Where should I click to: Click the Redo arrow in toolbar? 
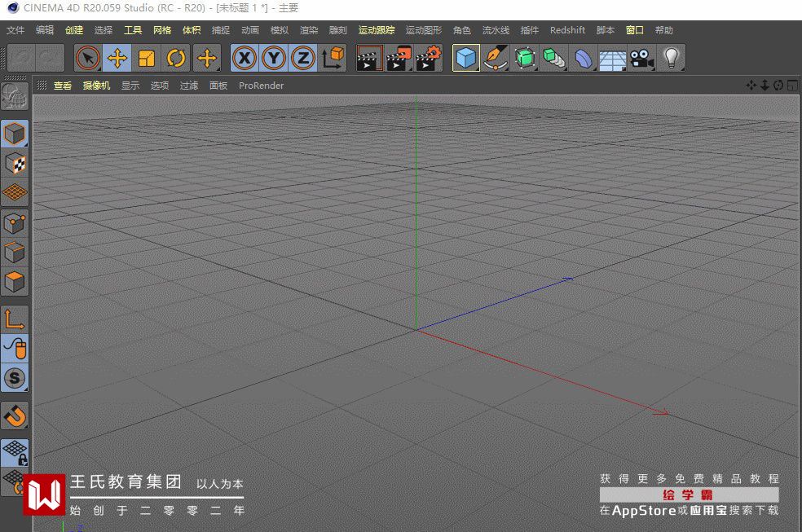(51, 58)
